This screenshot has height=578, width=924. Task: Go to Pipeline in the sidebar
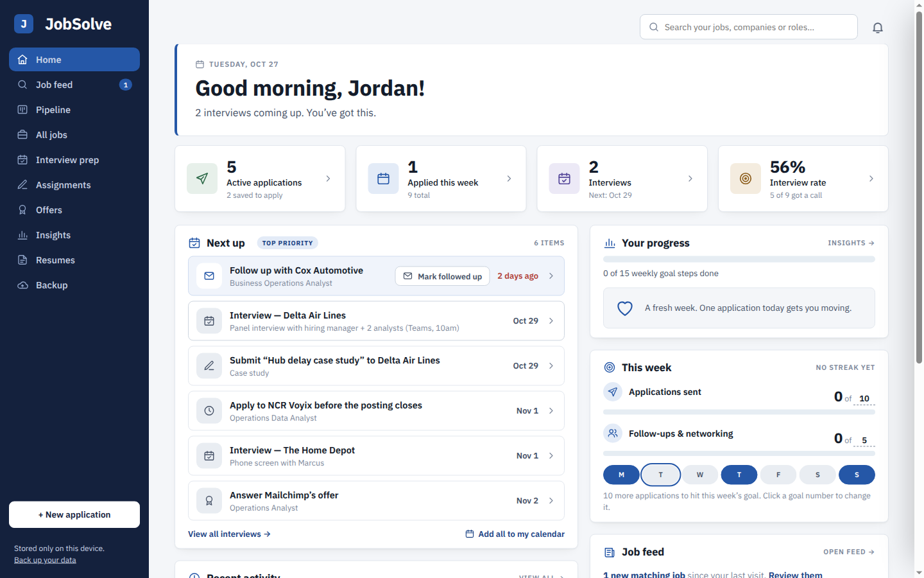[74, 110]
